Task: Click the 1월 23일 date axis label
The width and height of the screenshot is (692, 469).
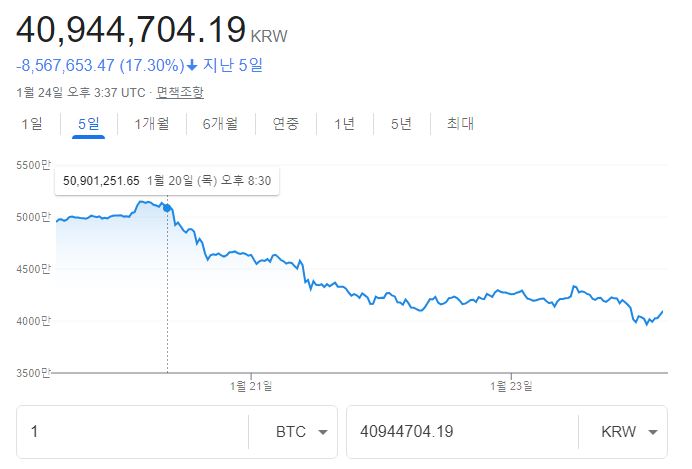Action: (x=511, y=386)
